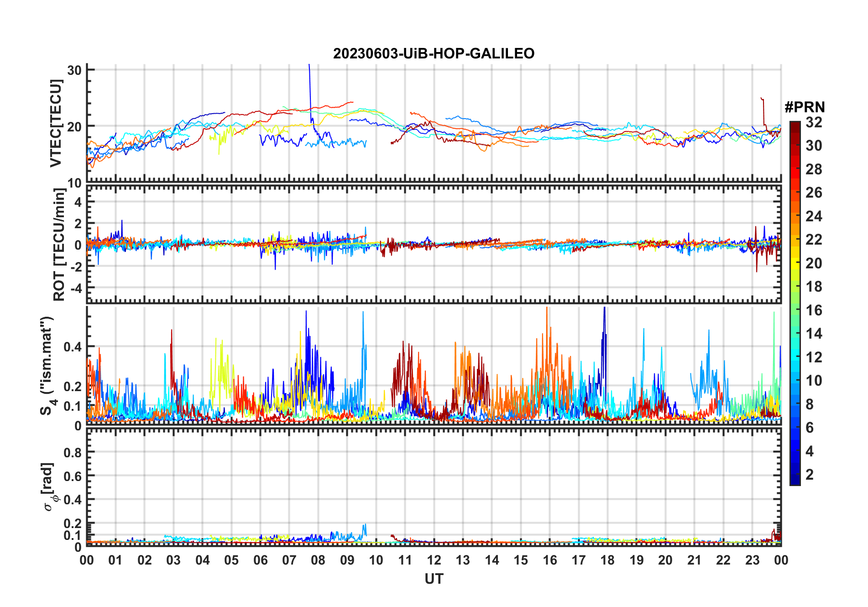Click hour tick "19" on the UT axis
The width and height of the screenshot is (868, 607).
coord(637,560)
